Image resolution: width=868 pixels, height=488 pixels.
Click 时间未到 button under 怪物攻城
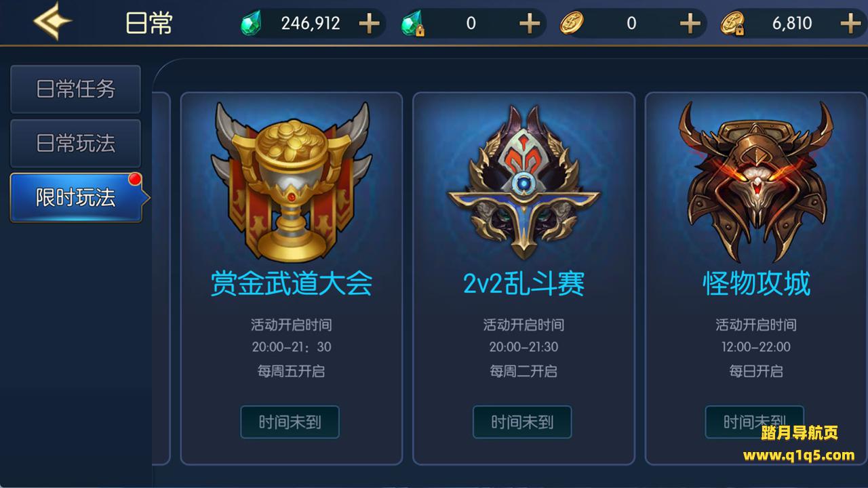(755, 422)
